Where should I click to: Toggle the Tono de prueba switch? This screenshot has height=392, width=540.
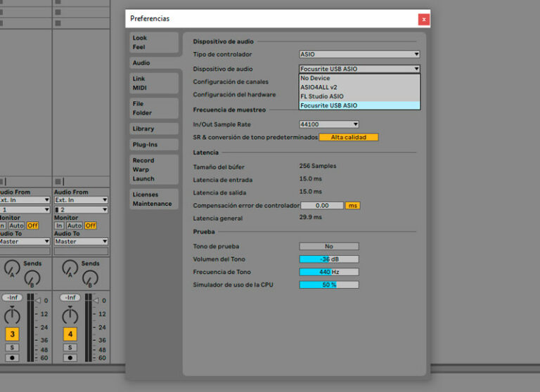(328, 247)
